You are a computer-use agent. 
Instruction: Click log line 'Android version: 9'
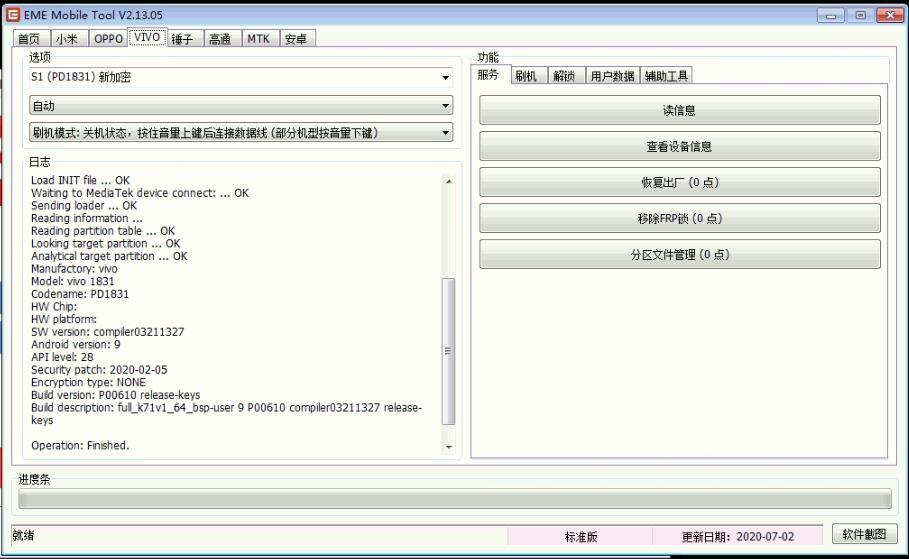click(76, 344)
